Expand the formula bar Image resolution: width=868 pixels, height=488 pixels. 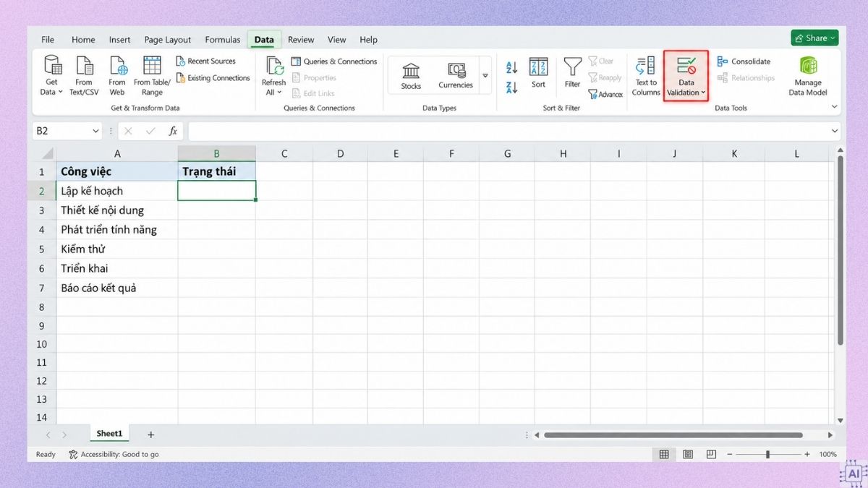pyautogui.click(x=835, y=132)
